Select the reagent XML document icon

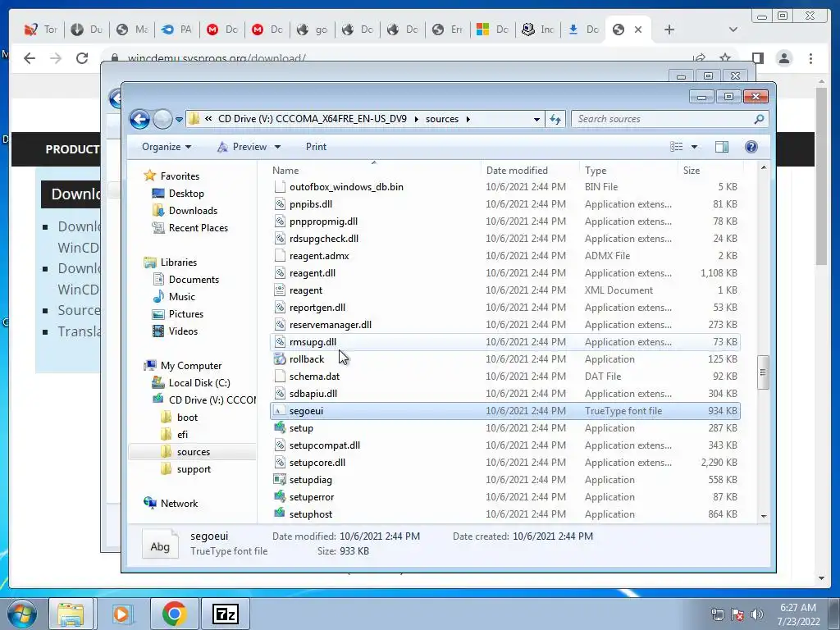(279, 290)
